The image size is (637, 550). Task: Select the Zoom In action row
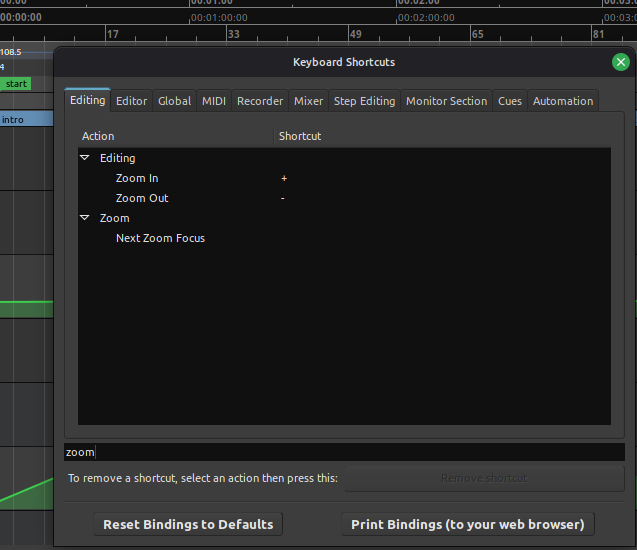344,178
